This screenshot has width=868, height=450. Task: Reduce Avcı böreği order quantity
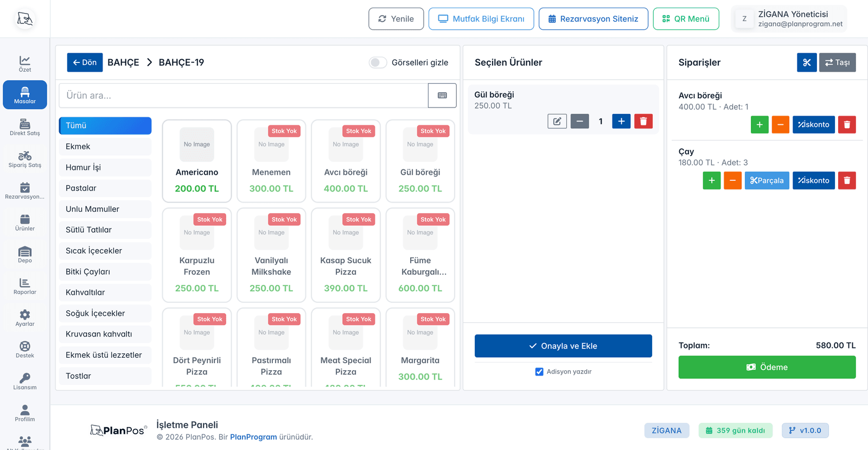pos(780,125)
